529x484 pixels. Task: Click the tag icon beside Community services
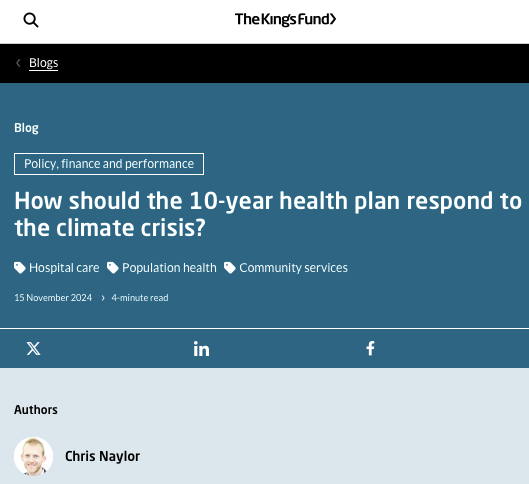tap(230, 268)
